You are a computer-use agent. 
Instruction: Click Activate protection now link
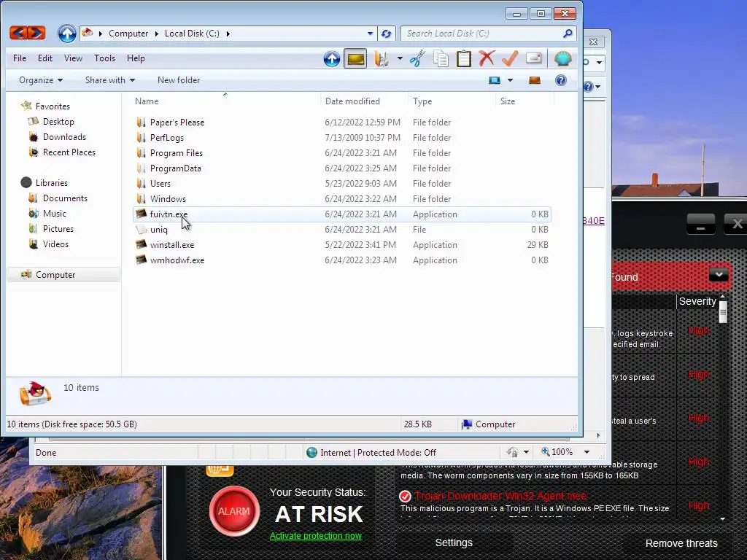[x=316, y=536]
